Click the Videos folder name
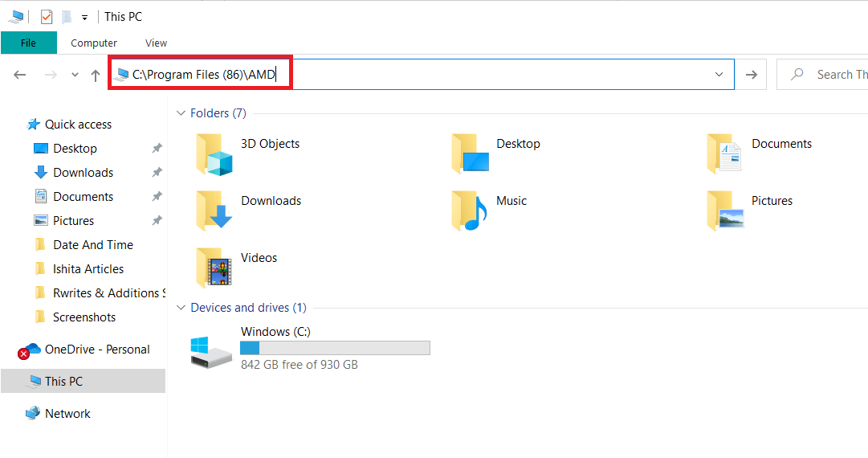The width and height of the screenshot is (868, 458). coord(259,257)
